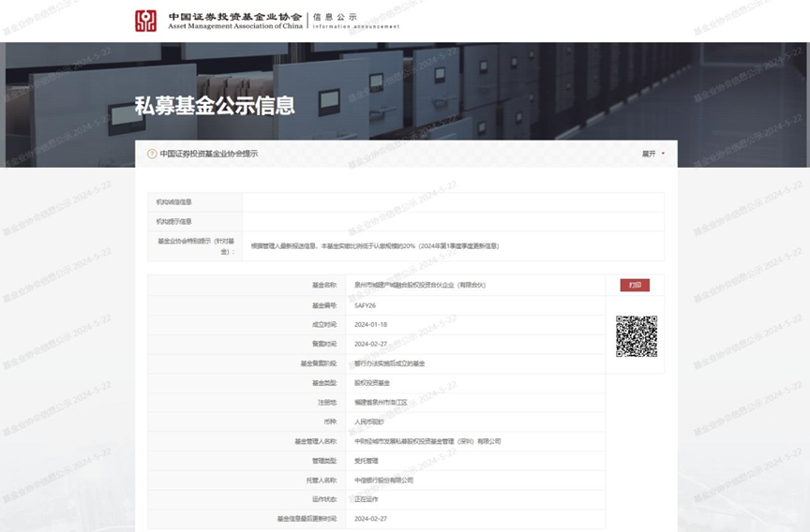Click the red dropdown arrow beside 展开
810x532 pixels.
(663, 154)
